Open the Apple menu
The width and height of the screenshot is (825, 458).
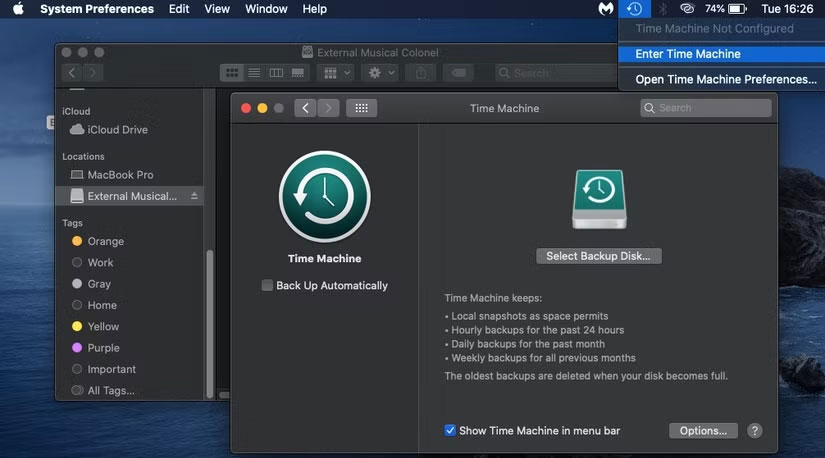point(18,9)
